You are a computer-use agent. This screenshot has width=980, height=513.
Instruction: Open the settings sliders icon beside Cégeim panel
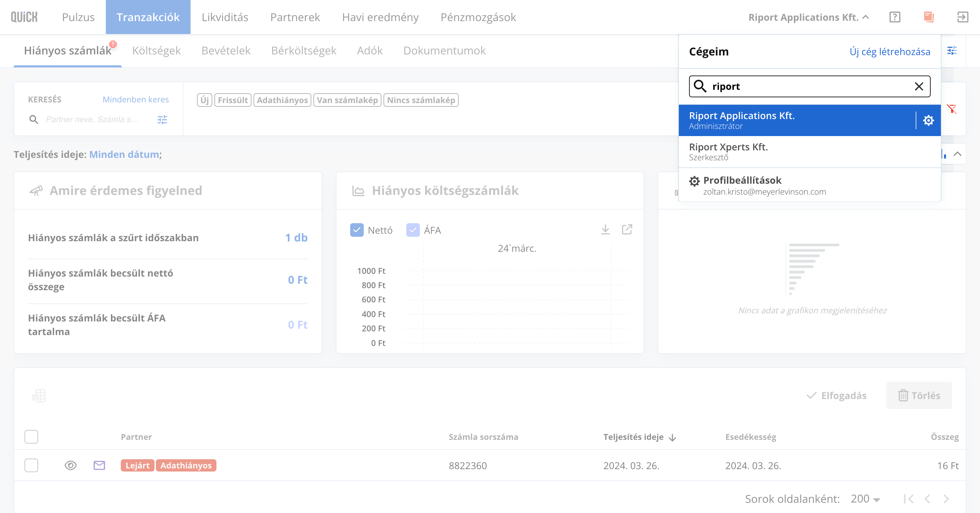952,51
